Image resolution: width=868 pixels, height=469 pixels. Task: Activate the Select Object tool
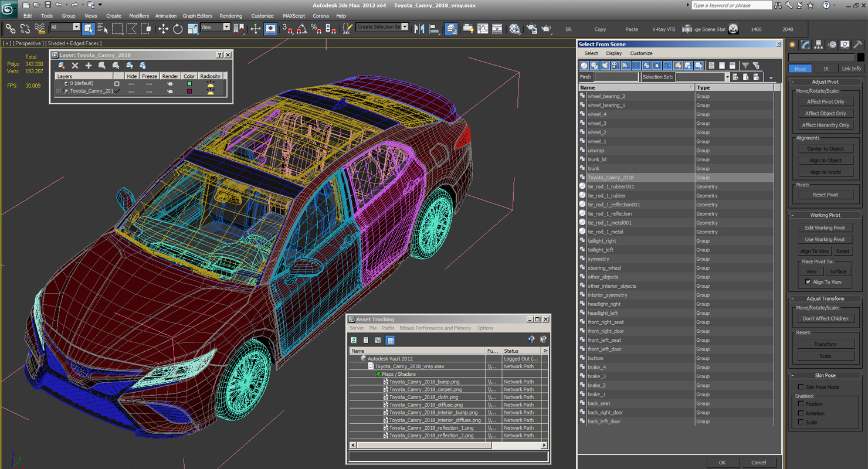pyautogui.click(x=88, y=29)
